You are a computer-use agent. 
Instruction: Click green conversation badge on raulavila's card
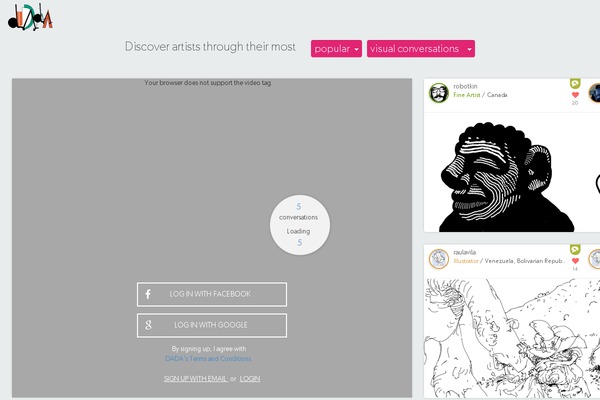click(575, 249)
